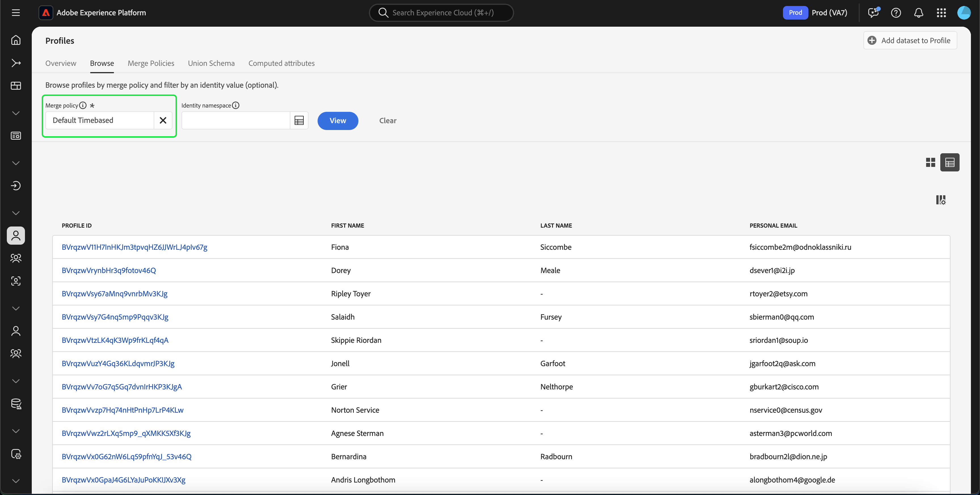This screenshot has width=980, height=495.
Task: Switch to table list view
Action: (x=950, y=163)
